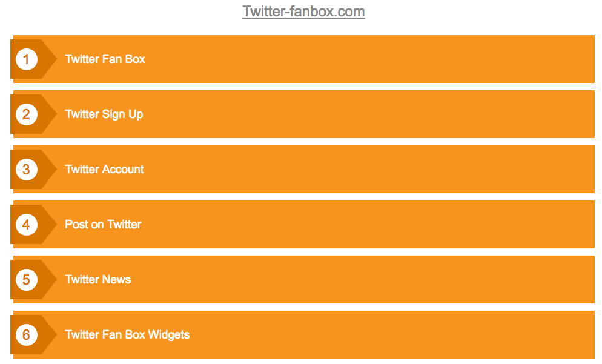Choose the number 4 circle badge
Viewport: 602px width, 364px height.
pos(27,225)
